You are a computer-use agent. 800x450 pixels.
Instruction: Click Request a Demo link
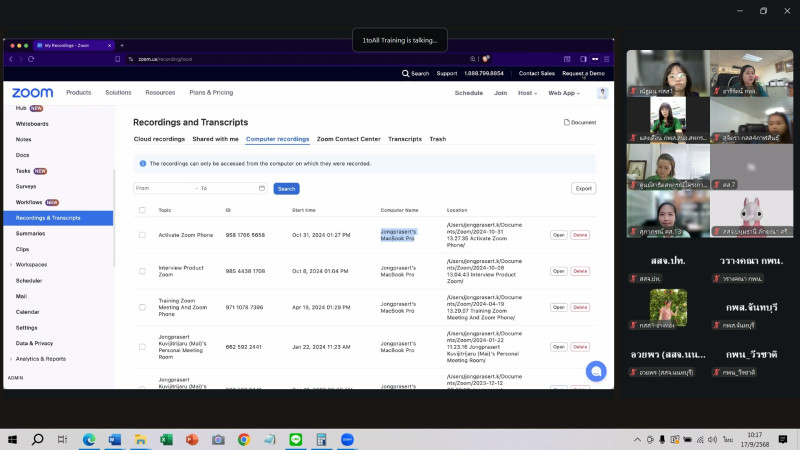click(x=583, y=73)
